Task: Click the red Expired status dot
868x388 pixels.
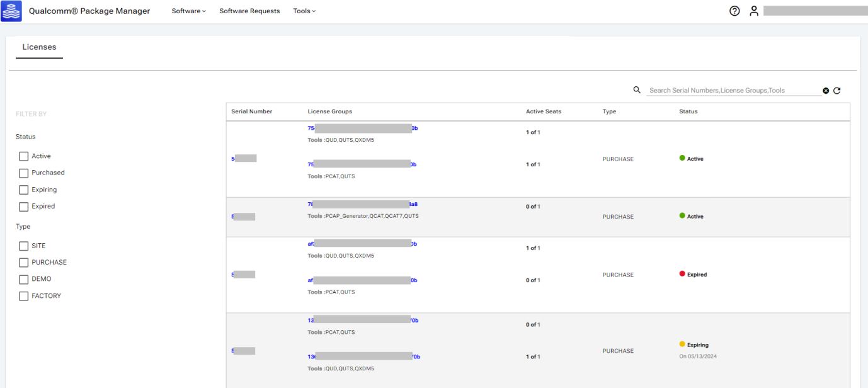Action: coord(682,274)
